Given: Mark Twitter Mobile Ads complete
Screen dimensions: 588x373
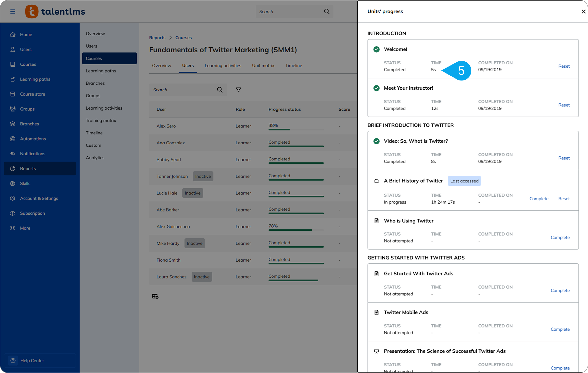Looking at the screenshot, I should 560,329.
